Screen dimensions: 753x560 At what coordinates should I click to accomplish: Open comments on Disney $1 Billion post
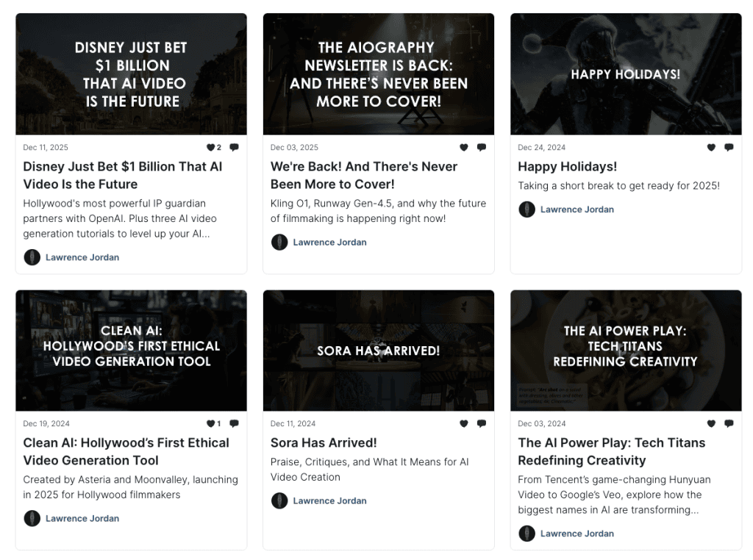point(234,148)
